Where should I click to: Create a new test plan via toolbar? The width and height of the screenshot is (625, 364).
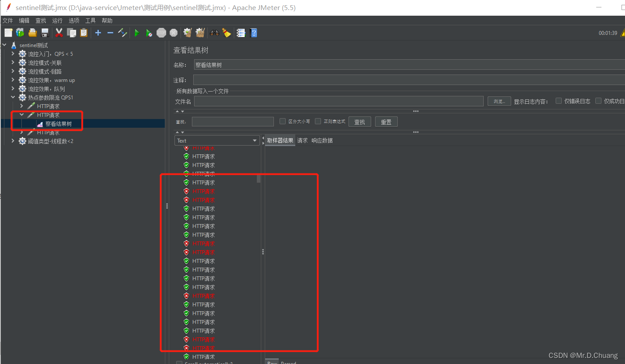(x=8, y=33)
